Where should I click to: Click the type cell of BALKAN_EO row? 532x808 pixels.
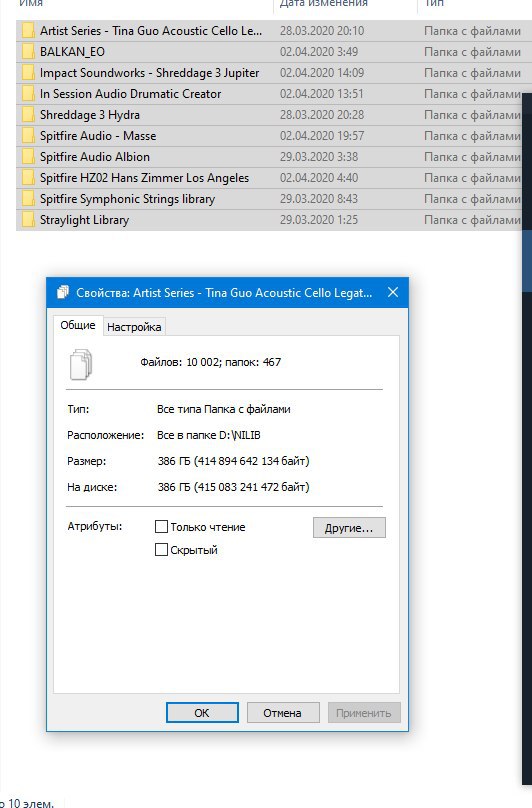[473, 52]
